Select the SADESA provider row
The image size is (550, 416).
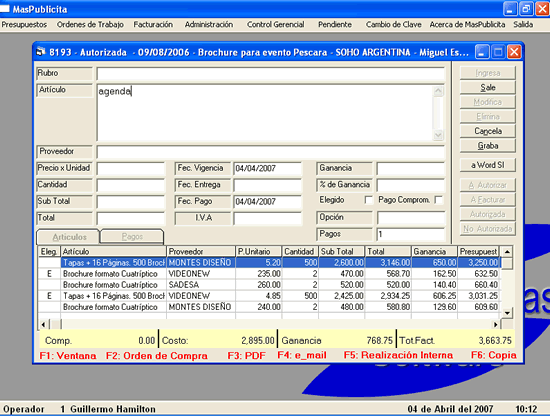[x=269, y=285]
